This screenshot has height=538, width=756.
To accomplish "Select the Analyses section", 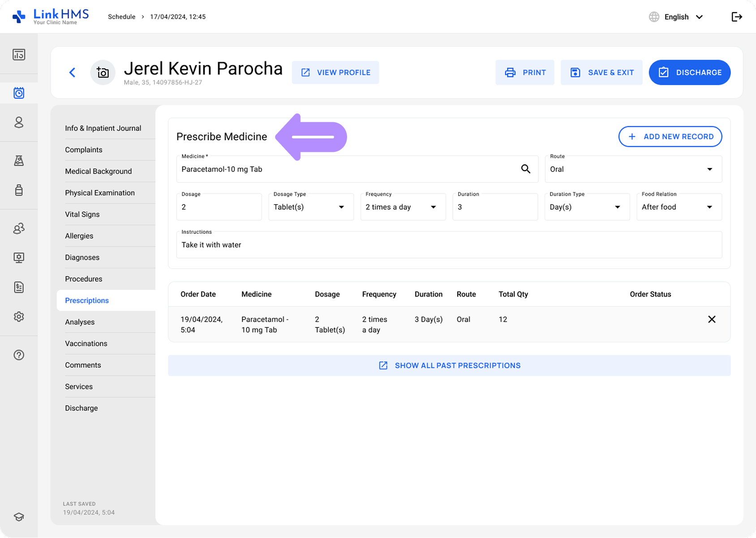I will click(x=80, y=322).
